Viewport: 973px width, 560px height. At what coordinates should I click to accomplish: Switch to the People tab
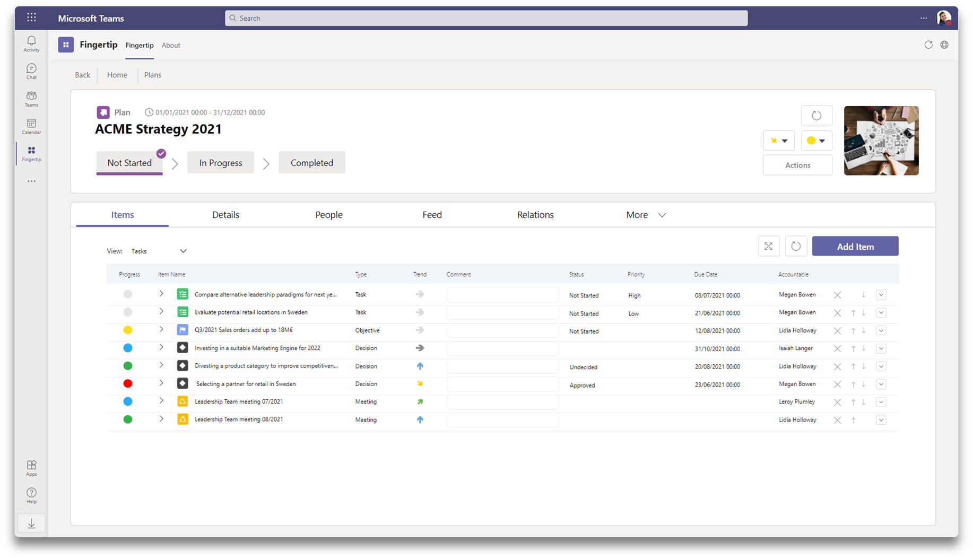[329, 215]
